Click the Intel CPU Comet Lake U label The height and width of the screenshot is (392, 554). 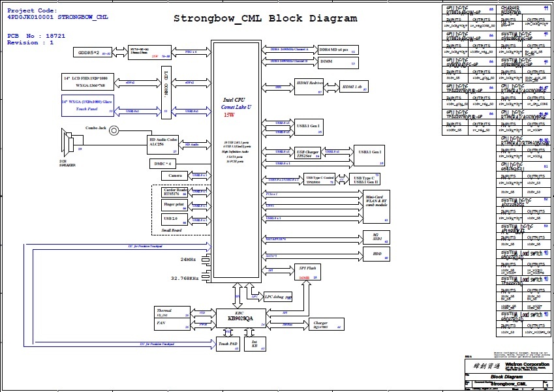point(236,104)
